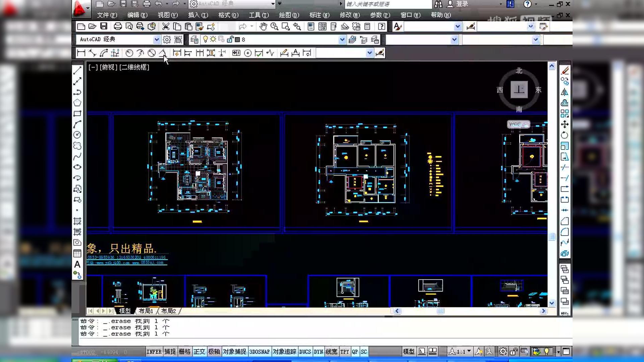Click the 登录 sign-in button
This screenshot has height=362, width=644.
(x=462, y=4)
